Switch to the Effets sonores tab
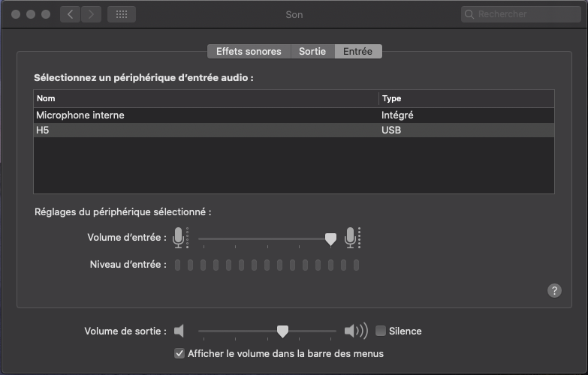The width and height of the screenshot is (588, 375). tap(249, 51)
